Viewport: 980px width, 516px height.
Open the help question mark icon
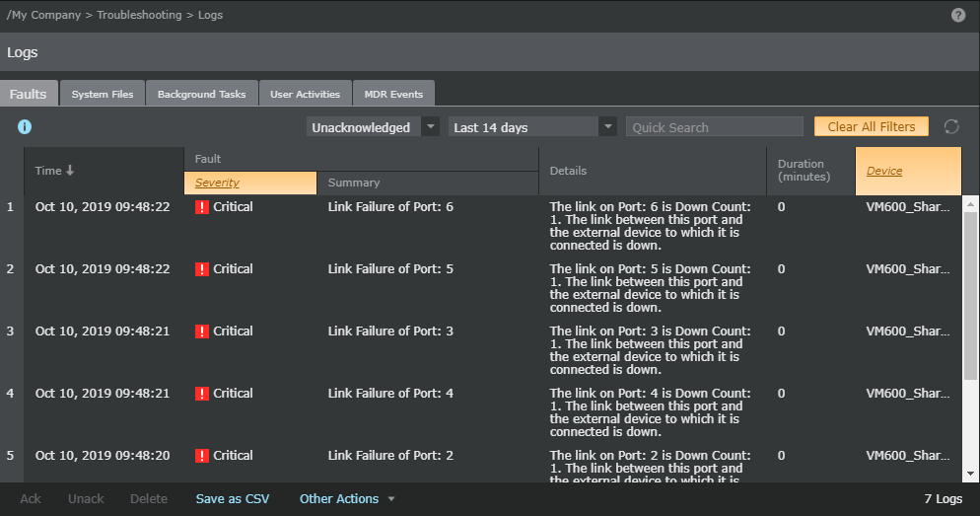click(958, 15)
